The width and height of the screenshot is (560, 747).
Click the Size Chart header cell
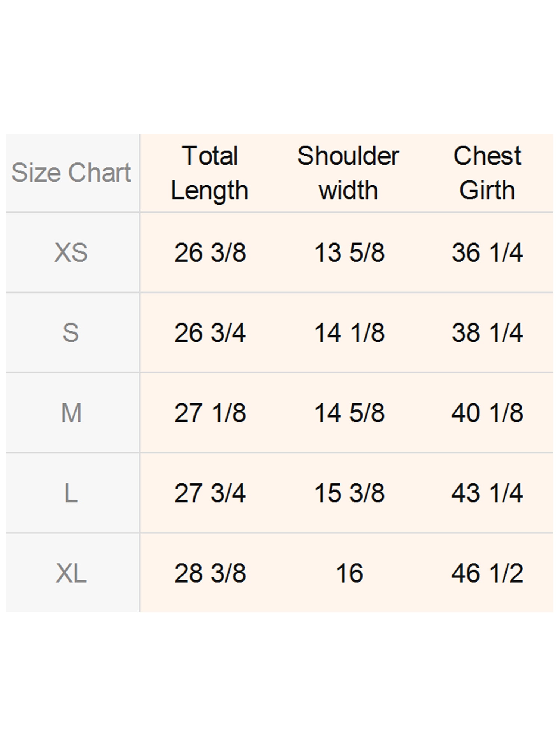71,173
